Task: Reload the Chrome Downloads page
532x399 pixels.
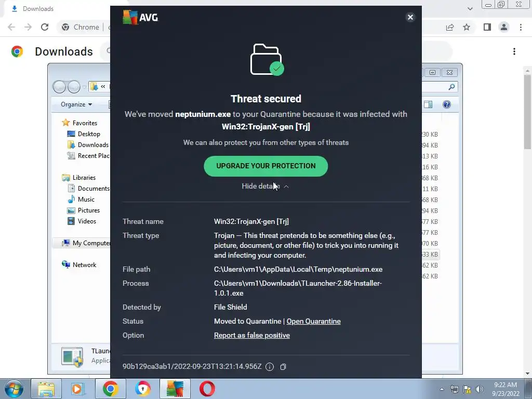Action: pyautogui.click(x=45, y=27)
